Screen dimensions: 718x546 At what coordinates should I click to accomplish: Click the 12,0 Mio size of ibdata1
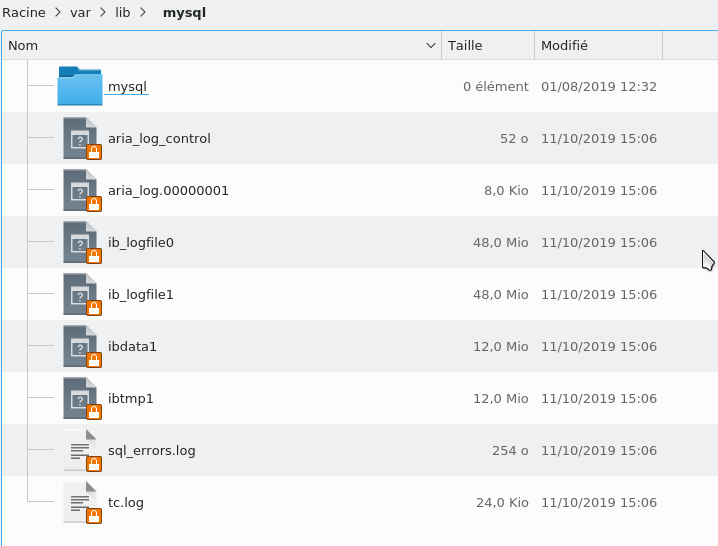pos(500,346)
